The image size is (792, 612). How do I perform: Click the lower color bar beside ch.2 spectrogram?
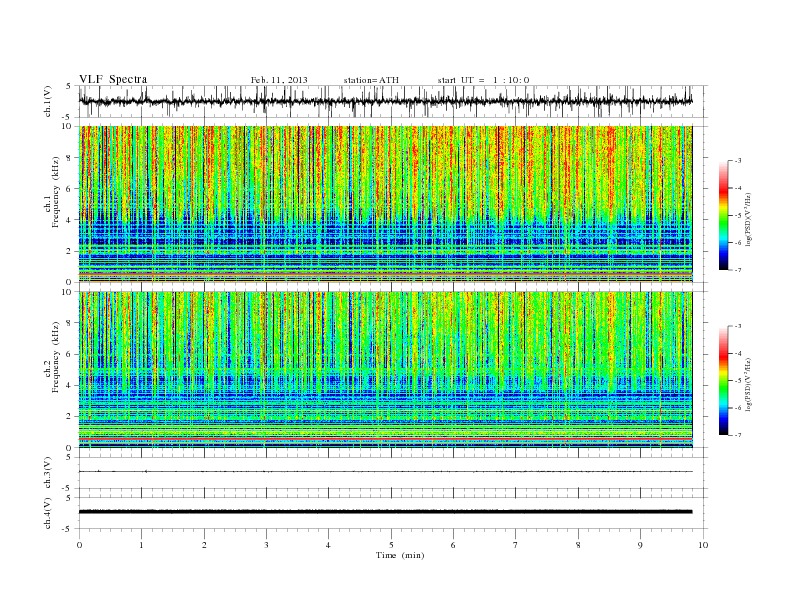pos(723,381)
